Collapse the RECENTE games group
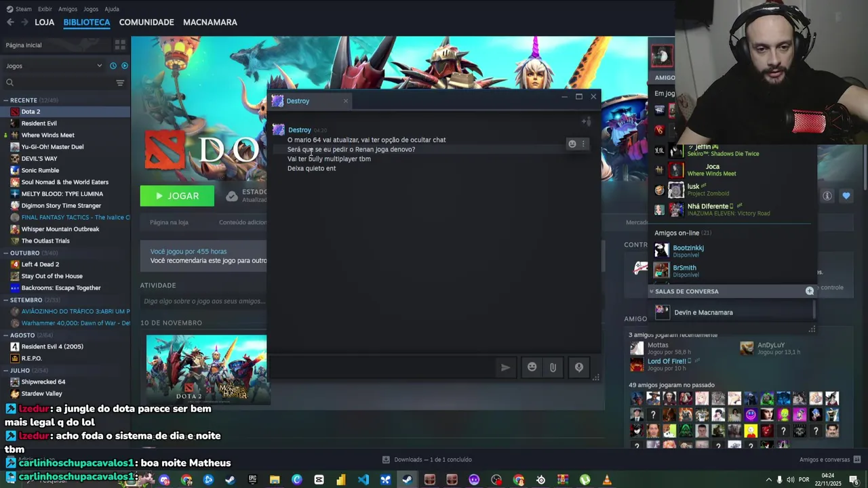 (6, 100)
